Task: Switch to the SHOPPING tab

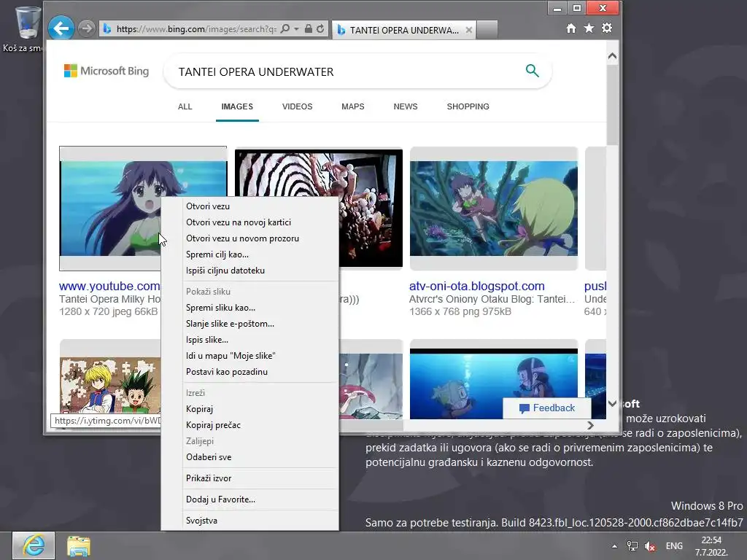Action: point(468,106)
